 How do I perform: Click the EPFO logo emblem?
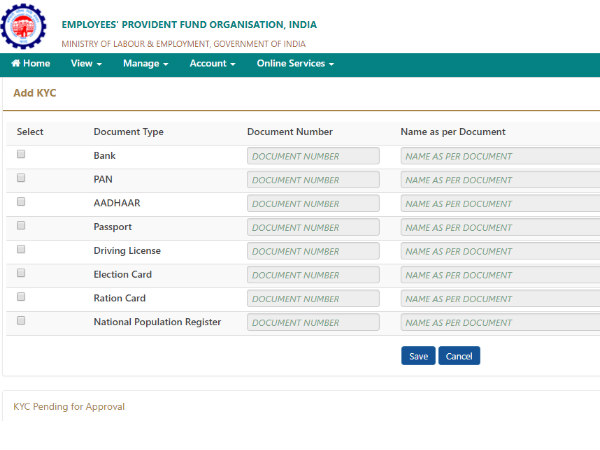pyautogui.click(x=24, y=26)
